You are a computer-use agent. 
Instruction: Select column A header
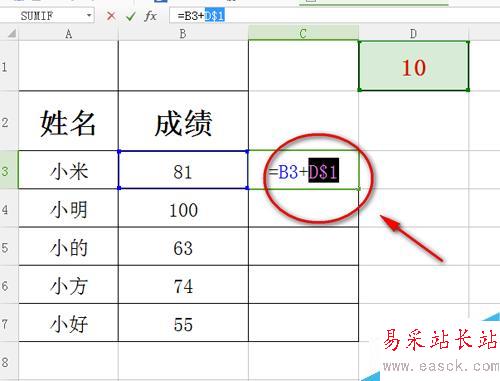(x=68, y=33)
